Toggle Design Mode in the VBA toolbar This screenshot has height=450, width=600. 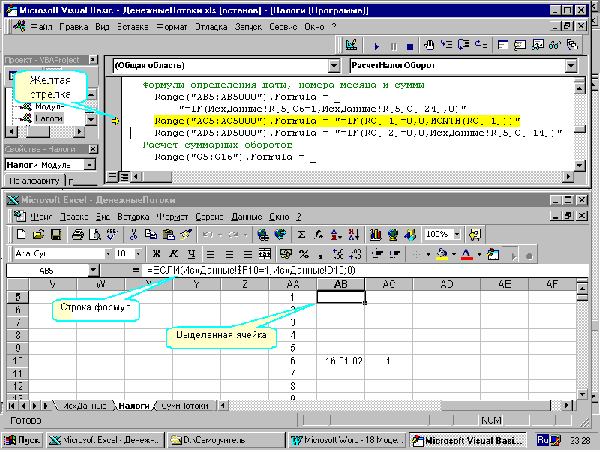coord(351,45)
